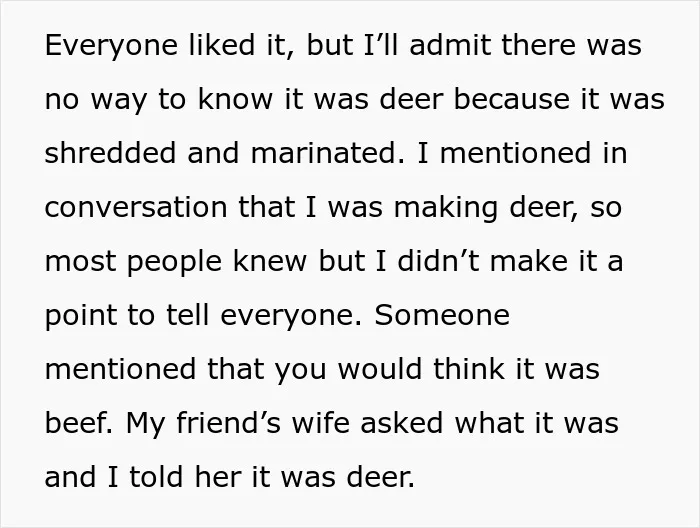Click the word "admit" in the first line
Image resolution: width=700 pixels, height=528 pixels.
point(450,44)
